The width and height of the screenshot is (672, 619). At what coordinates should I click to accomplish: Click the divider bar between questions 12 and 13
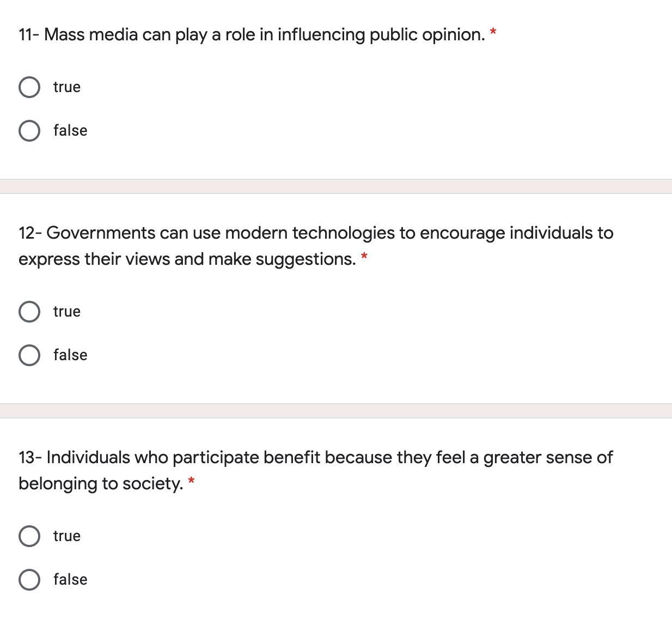tap(336, 411)
